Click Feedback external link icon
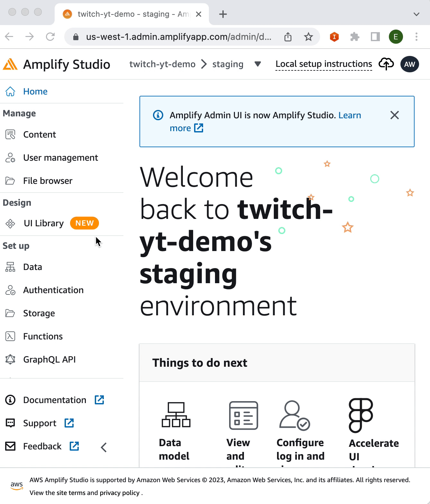This screenshot has width=430, height=504. pos(74,446)
